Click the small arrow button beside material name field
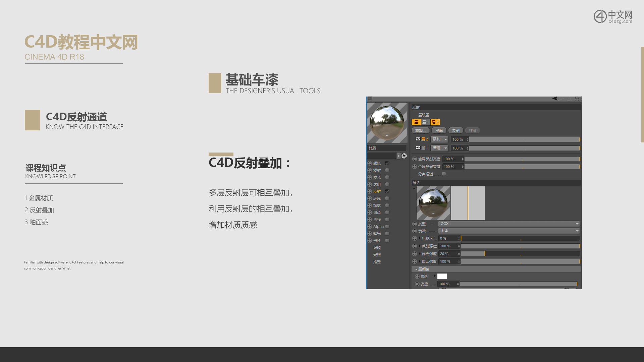 [x=399, y=156]
